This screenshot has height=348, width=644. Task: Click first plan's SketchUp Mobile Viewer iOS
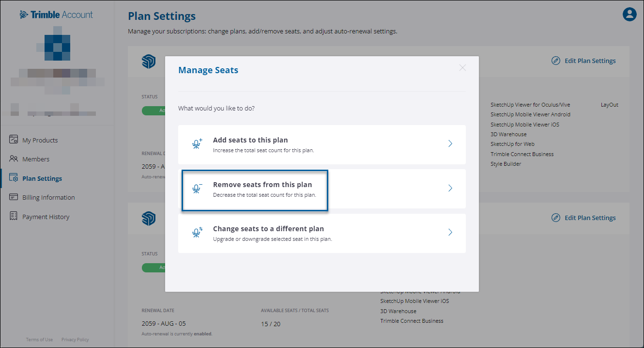click(x=525, y=125)
